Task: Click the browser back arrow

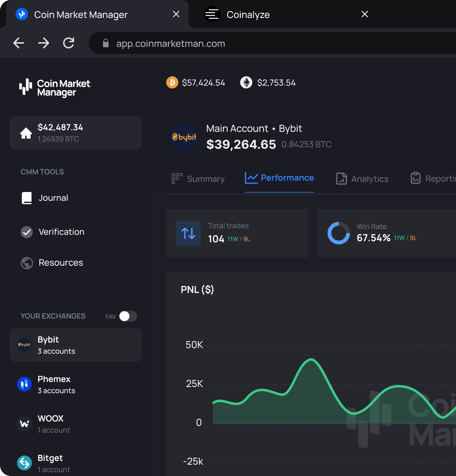Action: coord(19,43)
